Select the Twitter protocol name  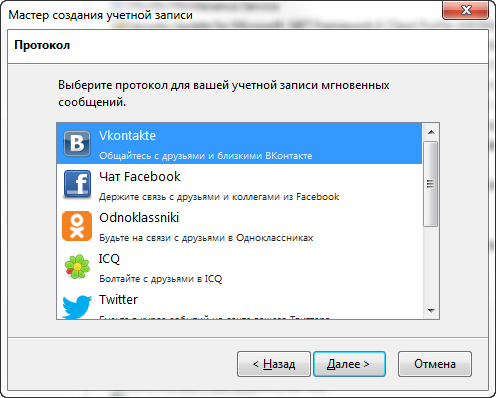(118, 299)
